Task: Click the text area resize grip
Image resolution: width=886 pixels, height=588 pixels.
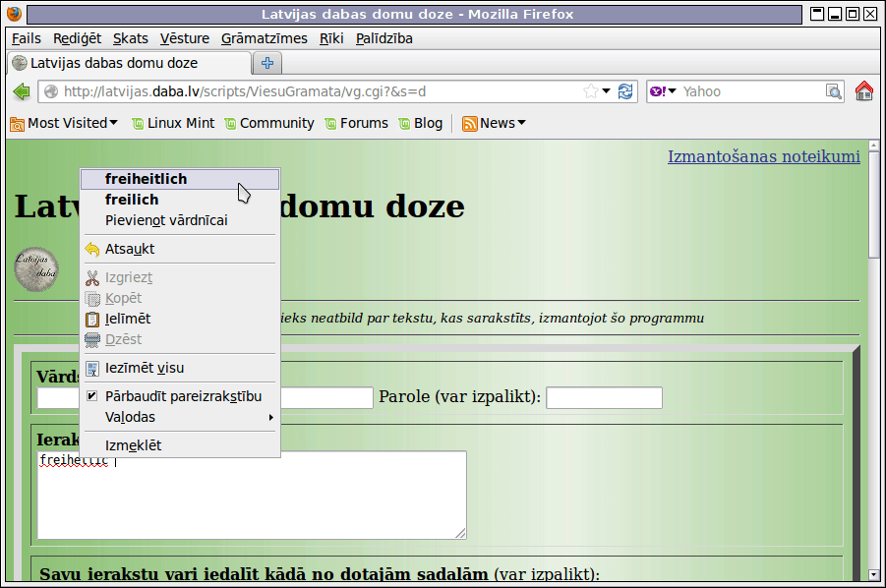Action: (460, 533)
